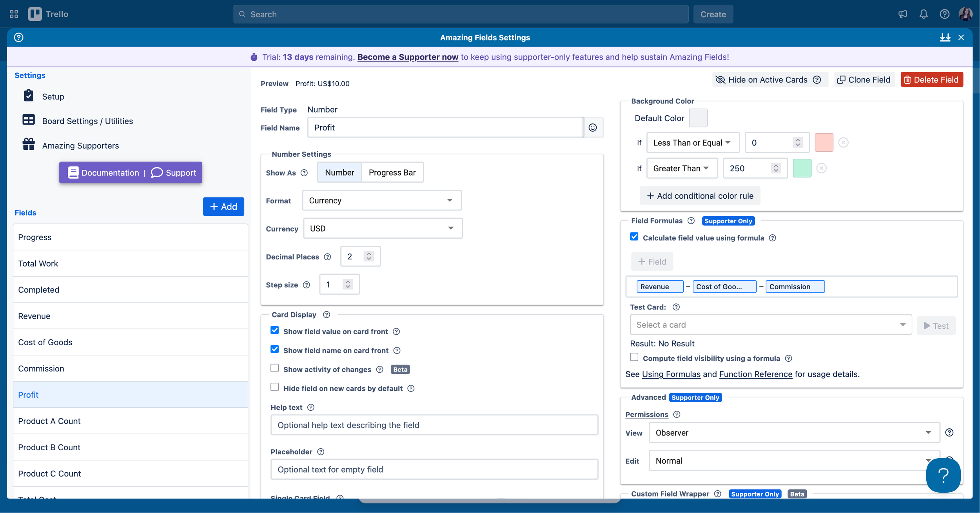Enable Show activity of changes checkbox
This screenshot has width=980, height=513.
coord(275,368)
